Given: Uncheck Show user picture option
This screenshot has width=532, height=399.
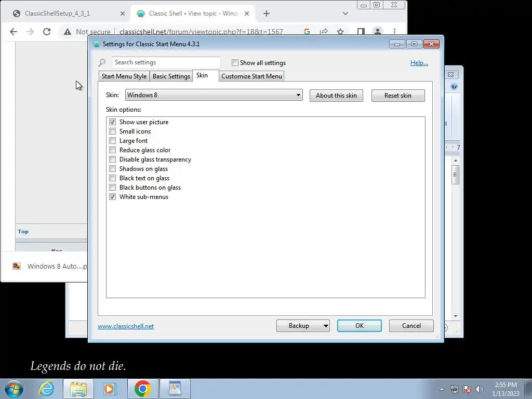Looking at the screenshot, I should [x=112, y=122].
